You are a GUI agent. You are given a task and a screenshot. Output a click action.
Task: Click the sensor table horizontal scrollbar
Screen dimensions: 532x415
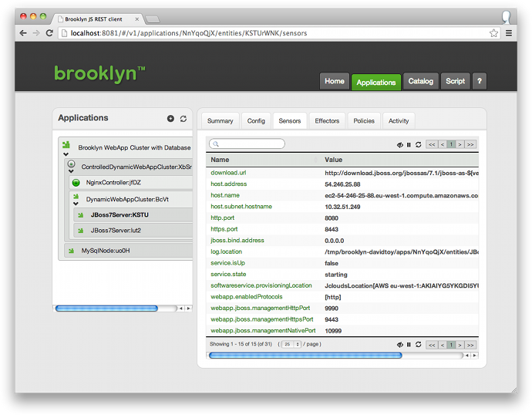point(305,356)
